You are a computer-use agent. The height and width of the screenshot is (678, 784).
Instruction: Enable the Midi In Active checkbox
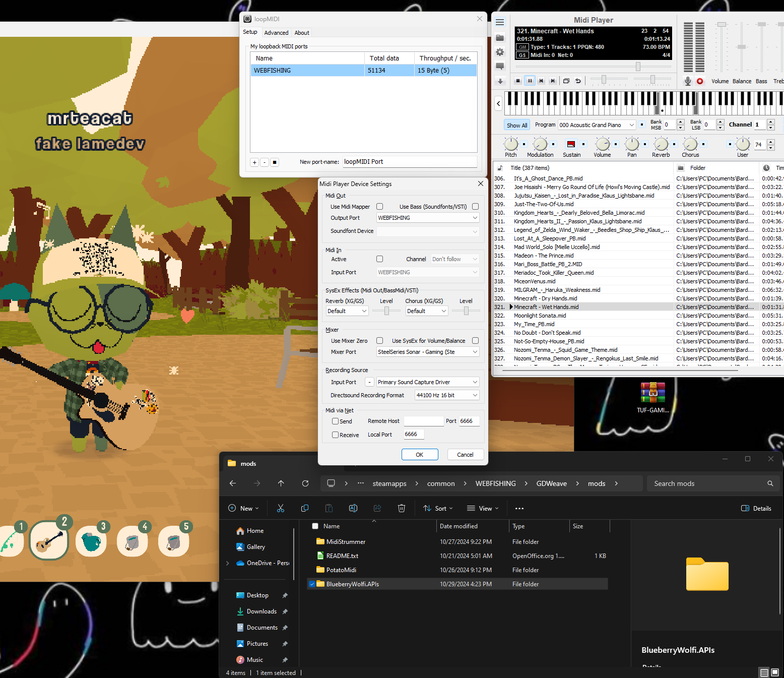(380, 259)
